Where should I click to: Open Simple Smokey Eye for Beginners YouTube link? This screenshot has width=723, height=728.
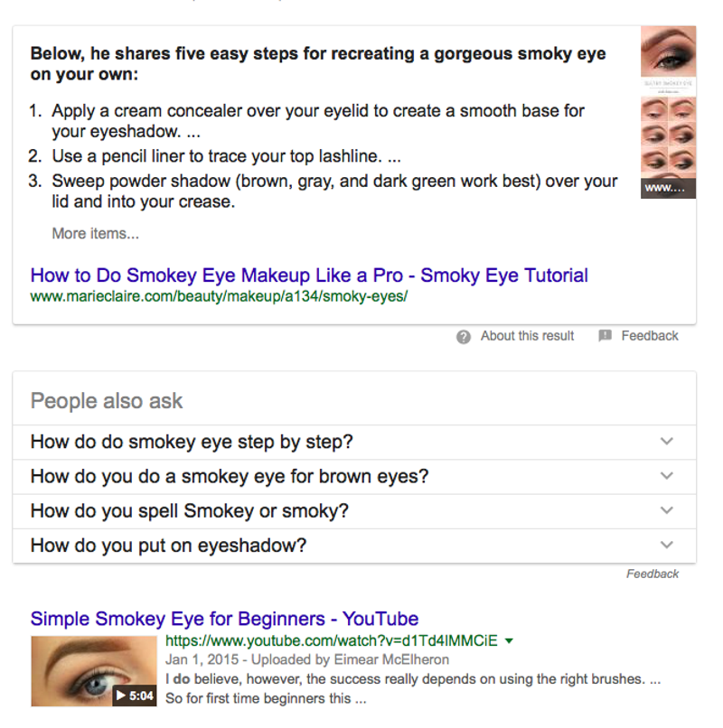coord(224,619)
